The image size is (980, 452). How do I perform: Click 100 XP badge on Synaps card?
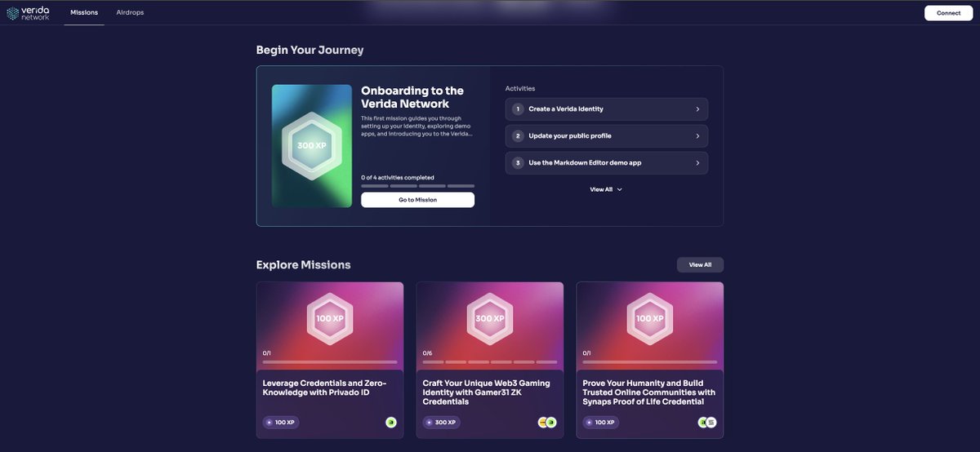(601, 423)
